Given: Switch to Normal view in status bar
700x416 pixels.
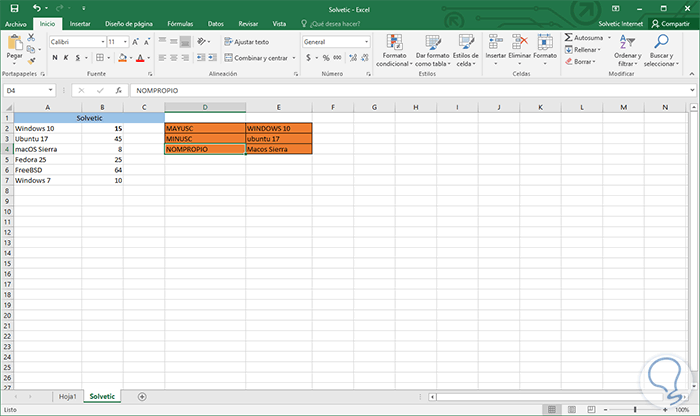Looking at the screenshot, I should pos(552,409).
